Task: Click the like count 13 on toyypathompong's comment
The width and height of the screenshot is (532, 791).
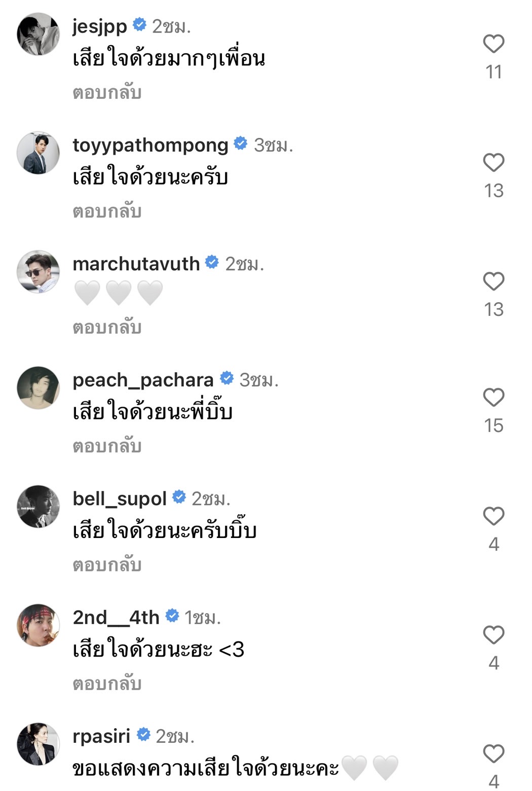Action: (x=495, y=191)
